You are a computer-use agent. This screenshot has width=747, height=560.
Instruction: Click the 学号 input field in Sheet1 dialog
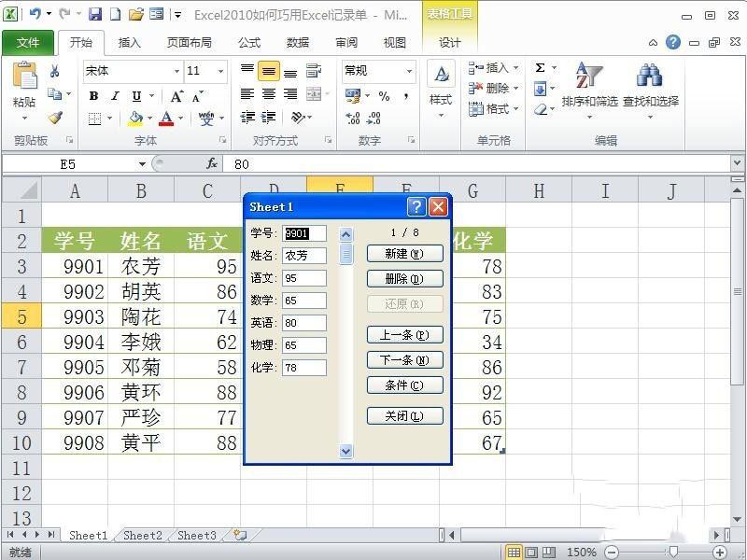point(303,233)
